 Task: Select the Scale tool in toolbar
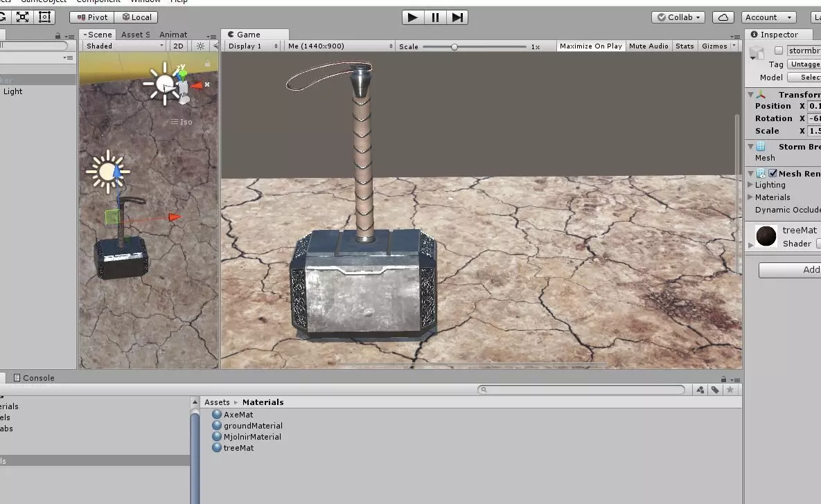22,17
